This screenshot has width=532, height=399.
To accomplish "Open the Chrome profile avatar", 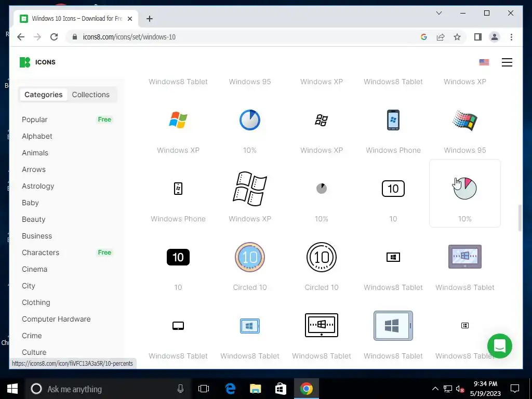I will point(495,37).
